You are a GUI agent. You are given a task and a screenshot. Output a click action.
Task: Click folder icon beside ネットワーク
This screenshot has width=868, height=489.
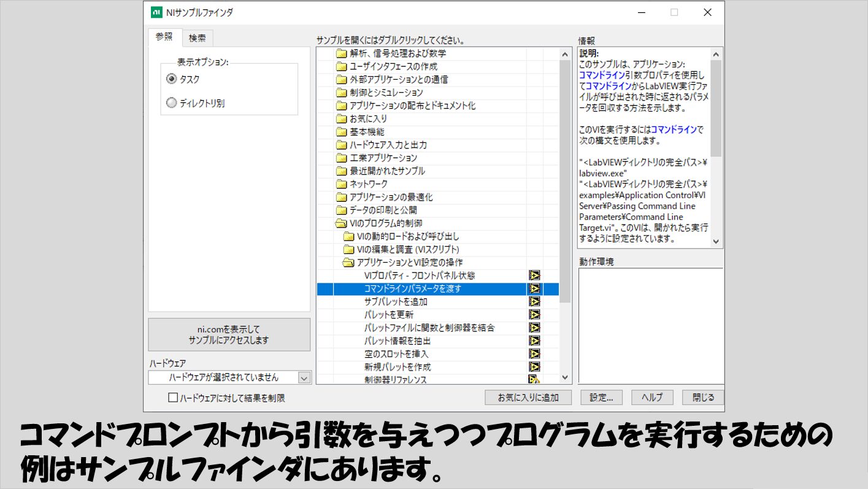tap(342, 184)
